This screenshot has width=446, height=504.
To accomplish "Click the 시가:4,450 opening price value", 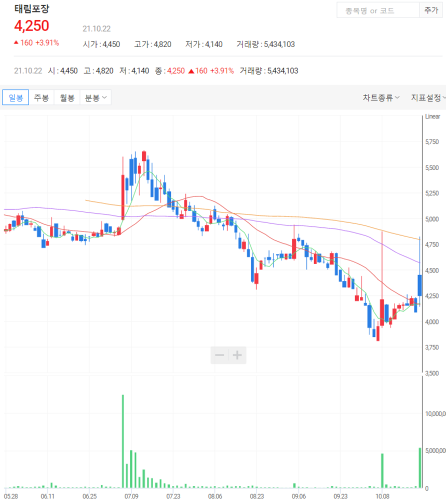I will coord(101,44).
